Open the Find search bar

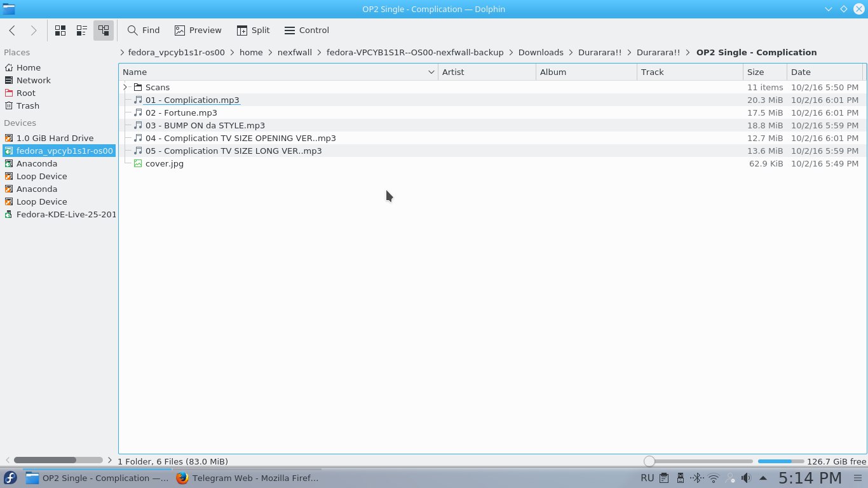144,30
